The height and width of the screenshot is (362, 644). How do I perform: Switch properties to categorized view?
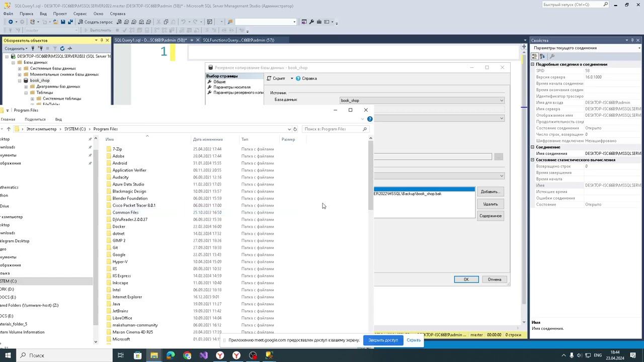(535, 56)
